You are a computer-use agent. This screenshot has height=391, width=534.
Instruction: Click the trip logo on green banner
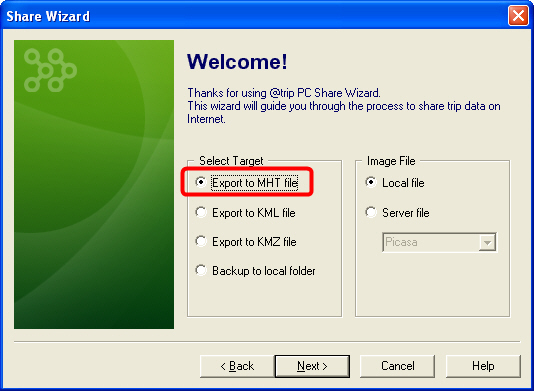click(x=50, y=70)
